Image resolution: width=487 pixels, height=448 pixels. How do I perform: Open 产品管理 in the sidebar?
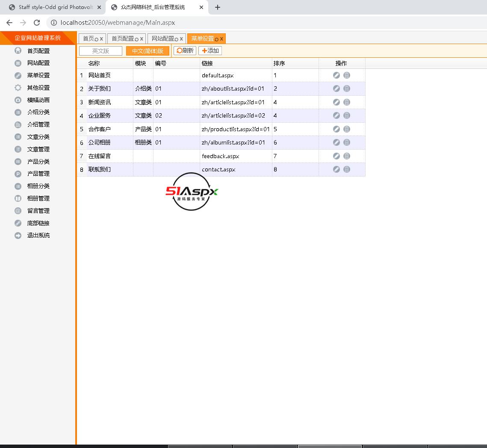(38, 174)
